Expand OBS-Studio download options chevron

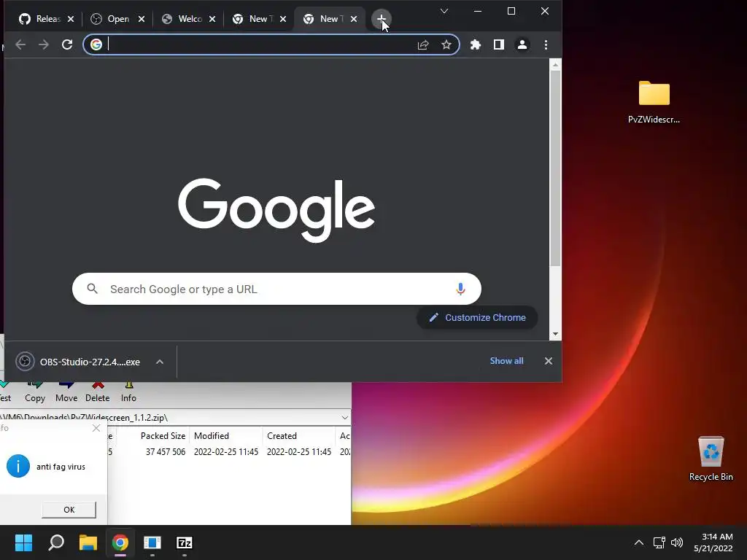(x=160, y=362)
